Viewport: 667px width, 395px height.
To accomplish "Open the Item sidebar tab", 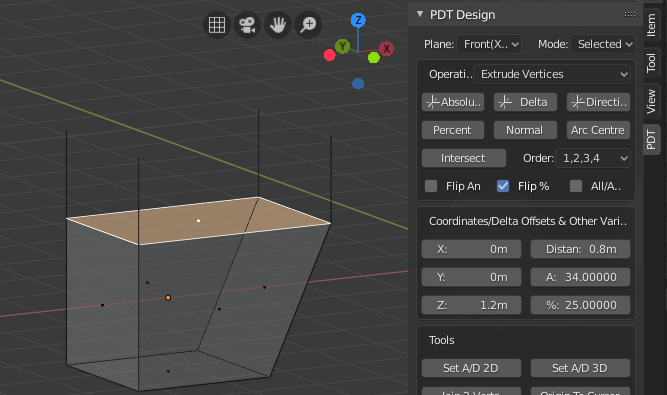I will click(x=651, y=25).
